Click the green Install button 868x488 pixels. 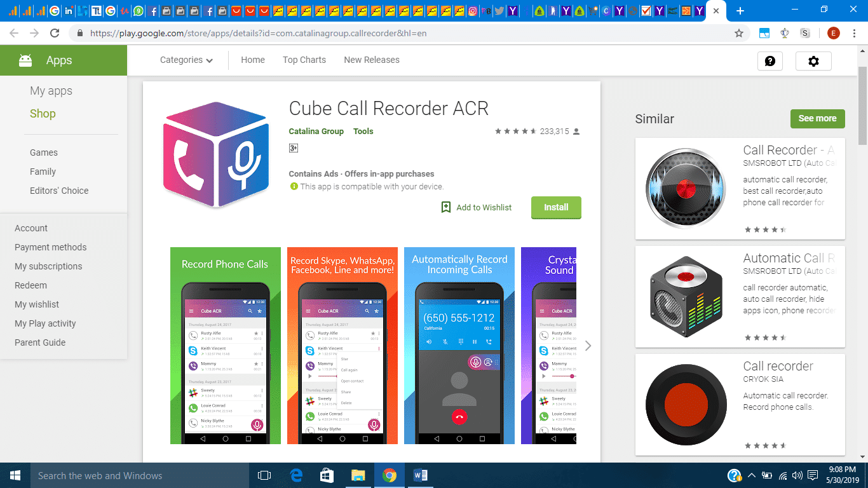click(556, 207)
